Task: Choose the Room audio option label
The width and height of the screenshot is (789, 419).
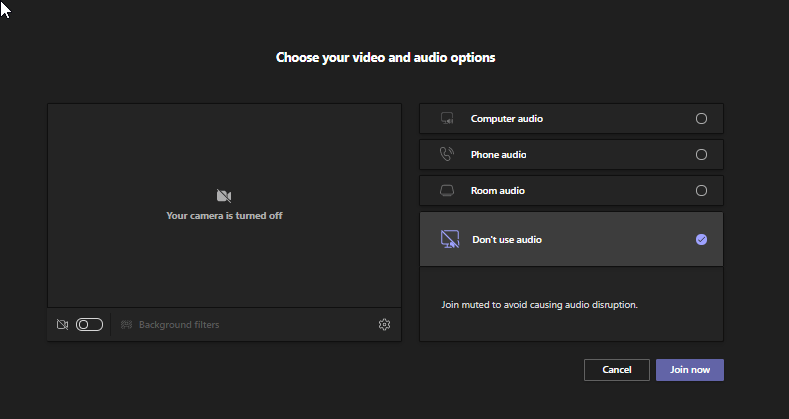Action: point(498,191)
